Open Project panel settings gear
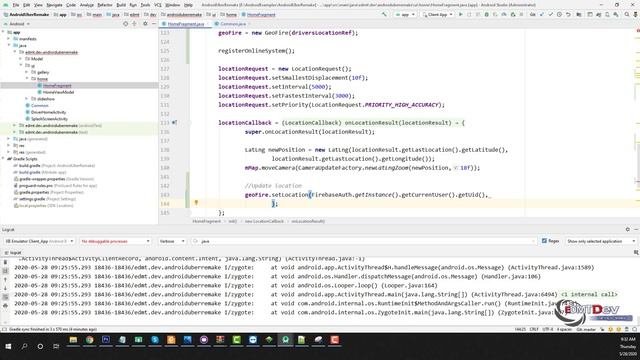The width and height of the screenshot is (640, 360). coord(145,24)
